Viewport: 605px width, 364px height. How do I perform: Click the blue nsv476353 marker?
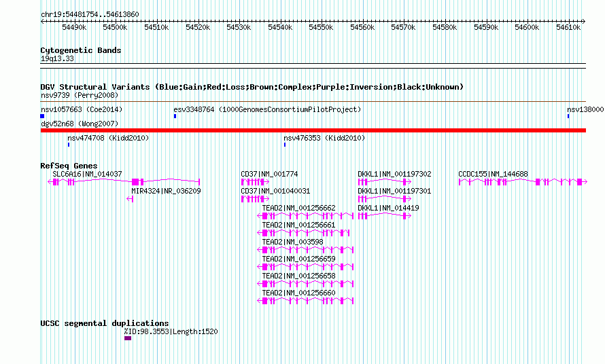(285, 145)
